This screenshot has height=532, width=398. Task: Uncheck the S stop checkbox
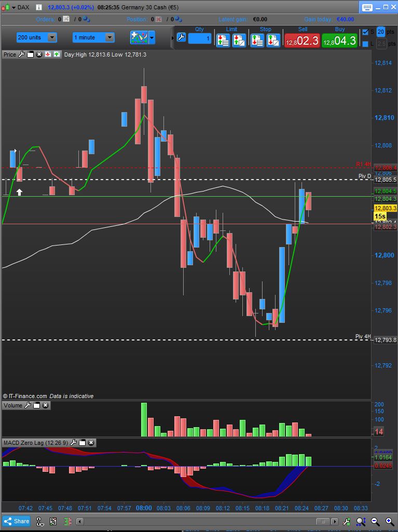coord(365,32)
